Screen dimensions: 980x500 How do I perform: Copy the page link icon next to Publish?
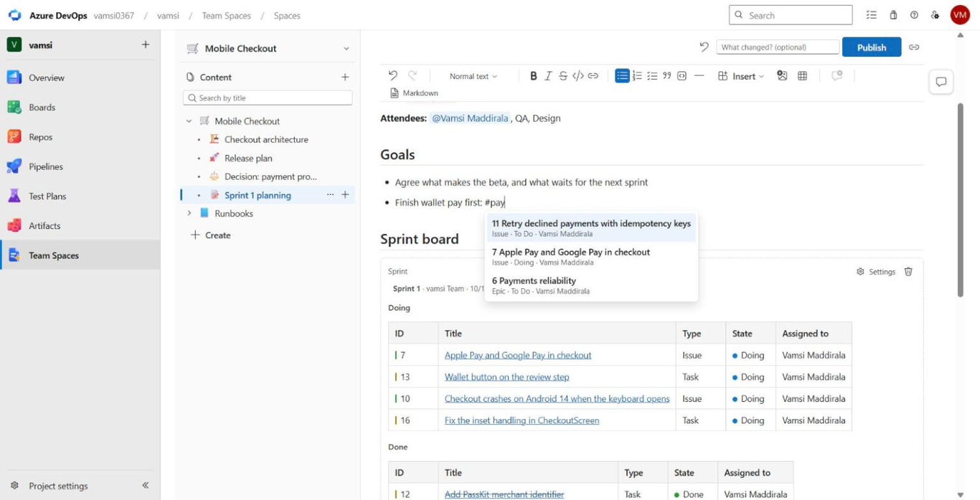914,47
